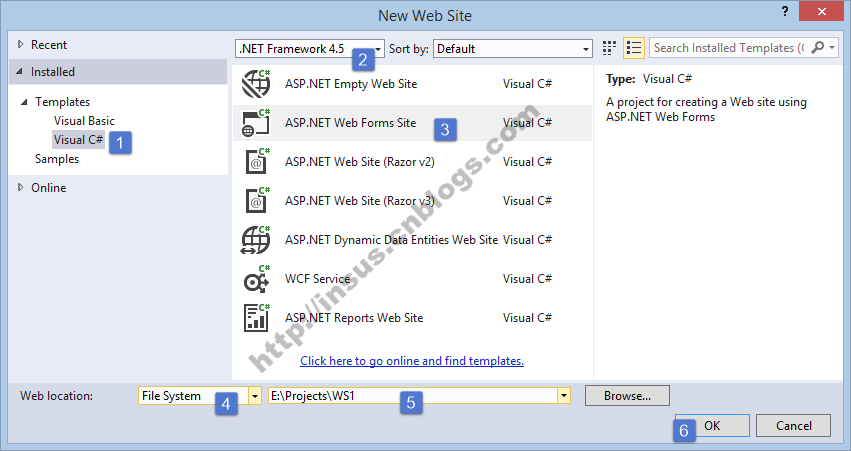Click the search magnifier icon

(817, 48)
